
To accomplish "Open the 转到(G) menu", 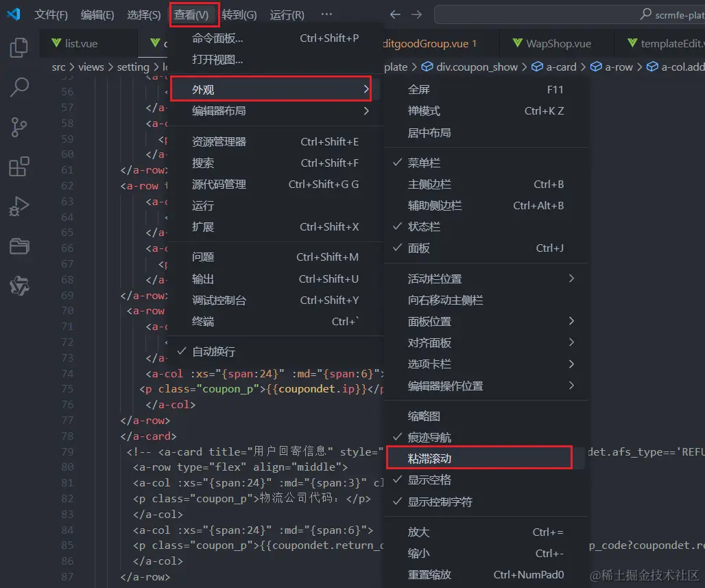I will click(x=239, y=15).
